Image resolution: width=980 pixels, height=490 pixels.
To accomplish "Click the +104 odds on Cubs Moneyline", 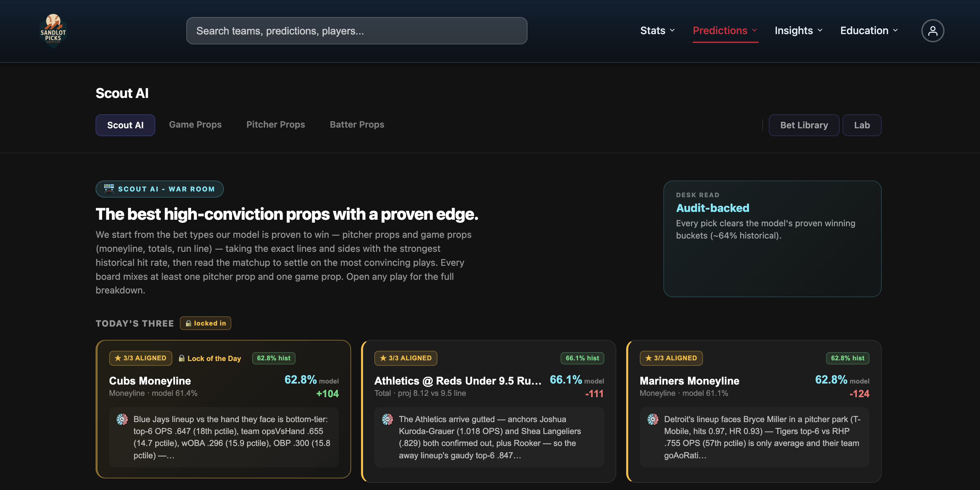I will tap(327, 394).
